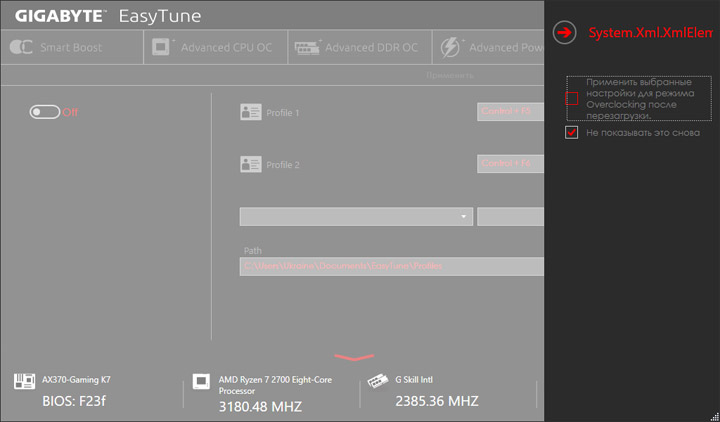Click the CPU icon beside AMD Ryzen 7
Image resolution: width=720 pixels, height=422 pixels.
point(201,381)
